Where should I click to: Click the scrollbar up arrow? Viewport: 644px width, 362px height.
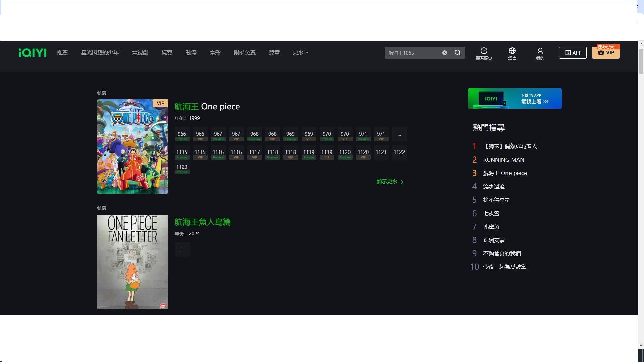[641, 44]
